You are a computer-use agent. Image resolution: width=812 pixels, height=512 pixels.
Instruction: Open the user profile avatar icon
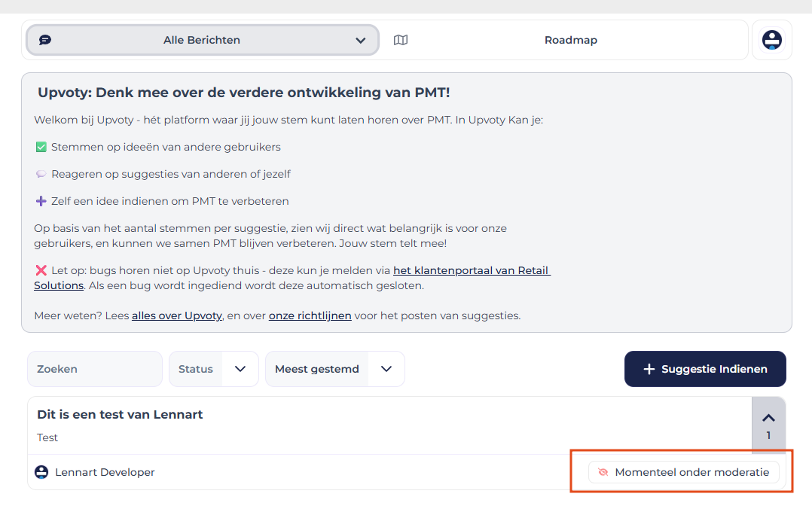tap(771, 40)
